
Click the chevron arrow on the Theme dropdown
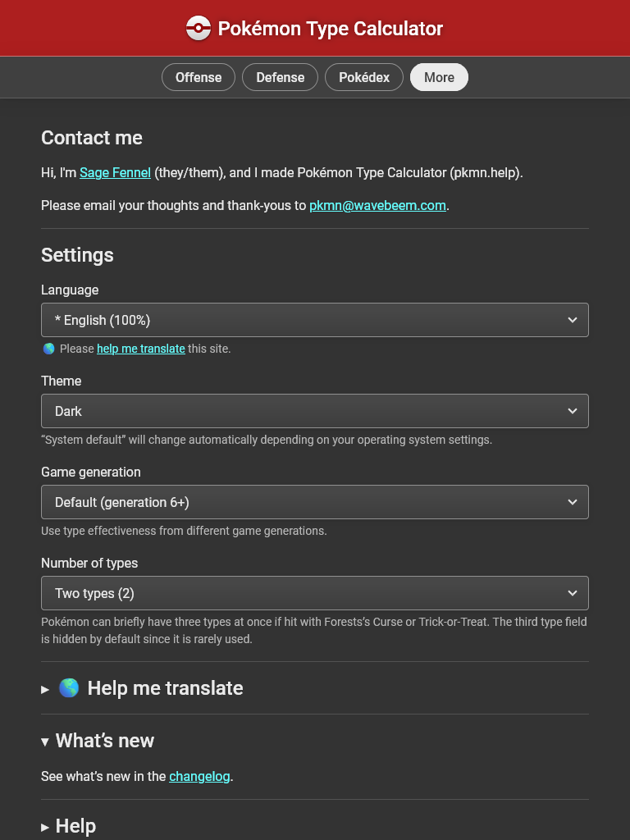pyautogui.click(x=572, y=411)
